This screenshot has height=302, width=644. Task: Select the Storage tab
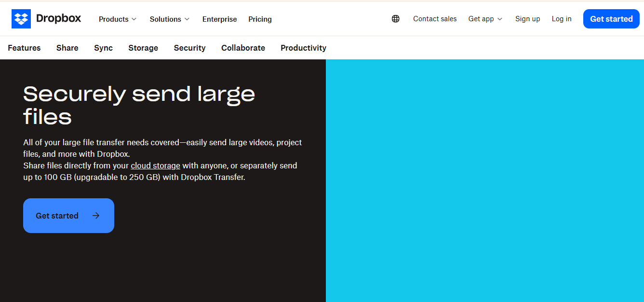pos(143,48)
